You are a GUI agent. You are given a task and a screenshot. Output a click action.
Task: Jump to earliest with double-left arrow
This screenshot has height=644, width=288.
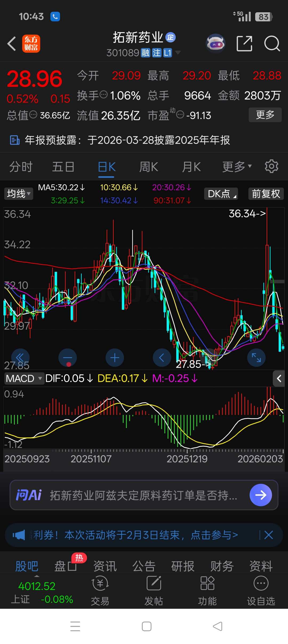pyautogui.click(x=20, y=358)
